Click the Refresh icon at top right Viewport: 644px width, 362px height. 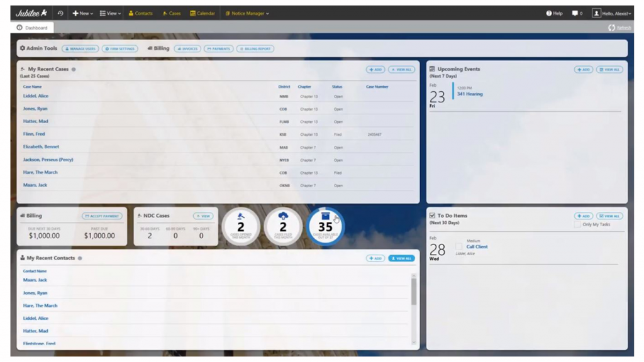[611, 28]
